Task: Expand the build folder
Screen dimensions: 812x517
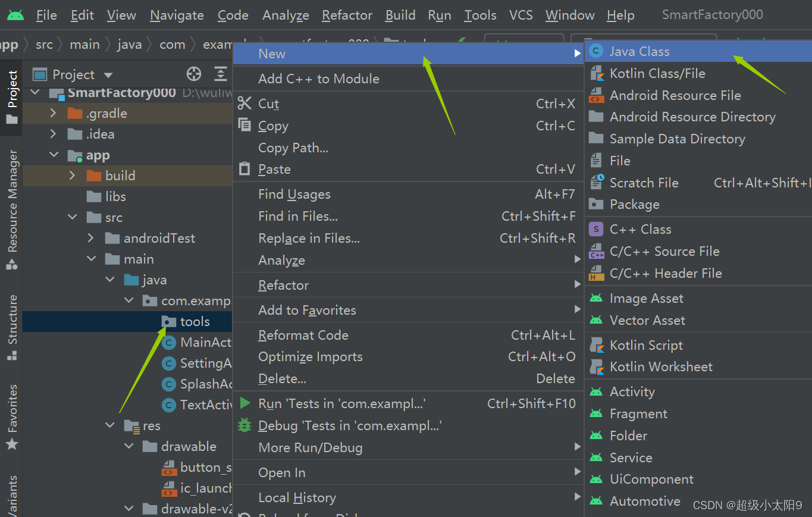Action: coord(73,176)
